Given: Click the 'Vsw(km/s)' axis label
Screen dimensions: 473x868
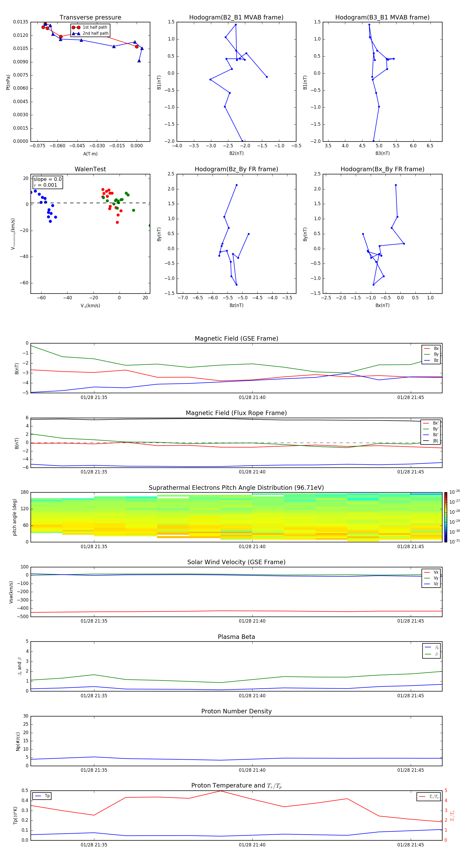Looking at the screenshot, I should (x=11, y=592).
